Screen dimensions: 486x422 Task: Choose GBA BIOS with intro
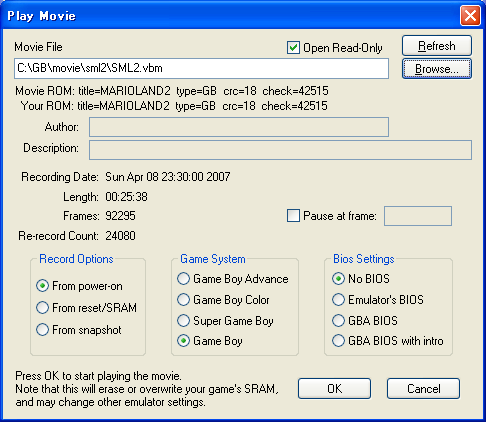338,341
